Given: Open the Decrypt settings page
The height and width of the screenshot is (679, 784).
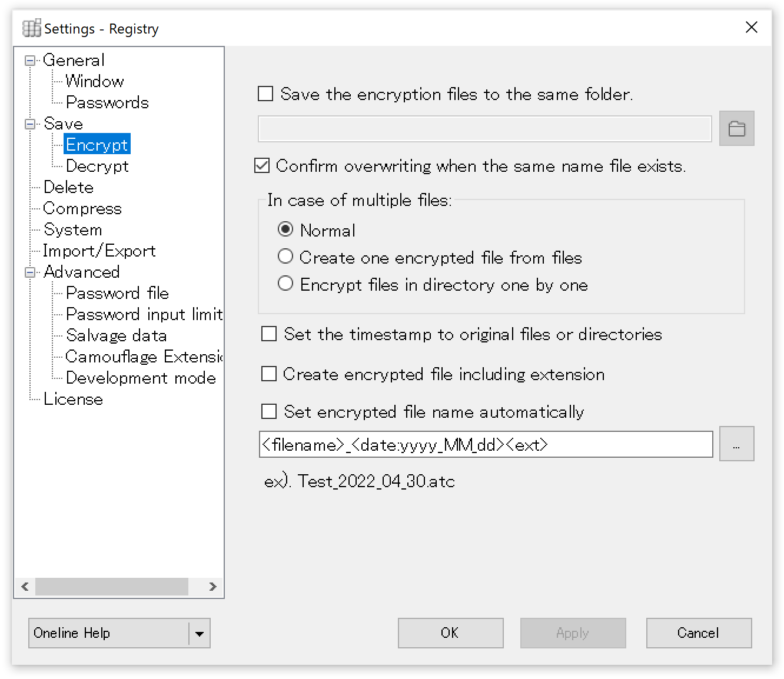Looking at the screenshot, I should tap(97, 166).
